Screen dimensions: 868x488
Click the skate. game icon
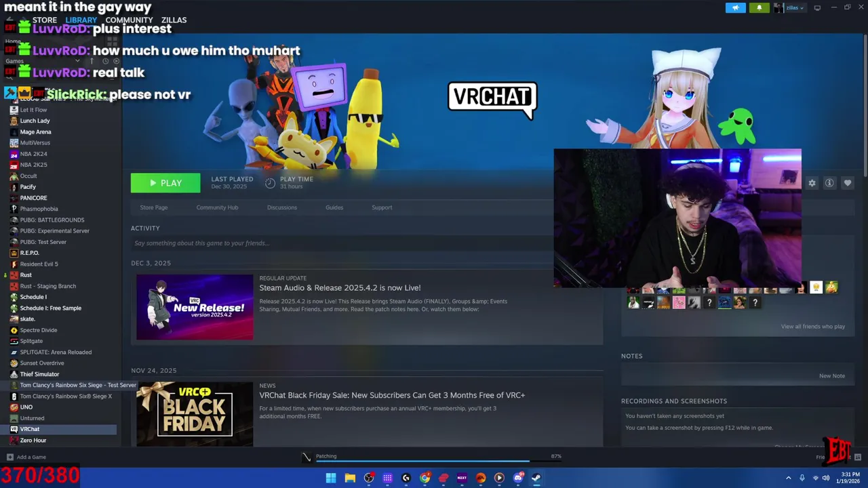click(x=14, y=319)
